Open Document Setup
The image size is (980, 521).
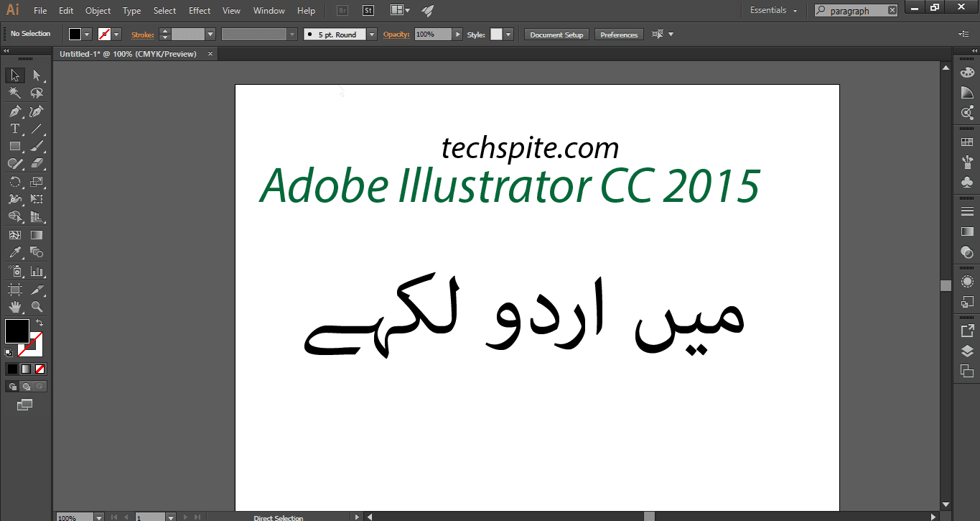tap(556, 34)
